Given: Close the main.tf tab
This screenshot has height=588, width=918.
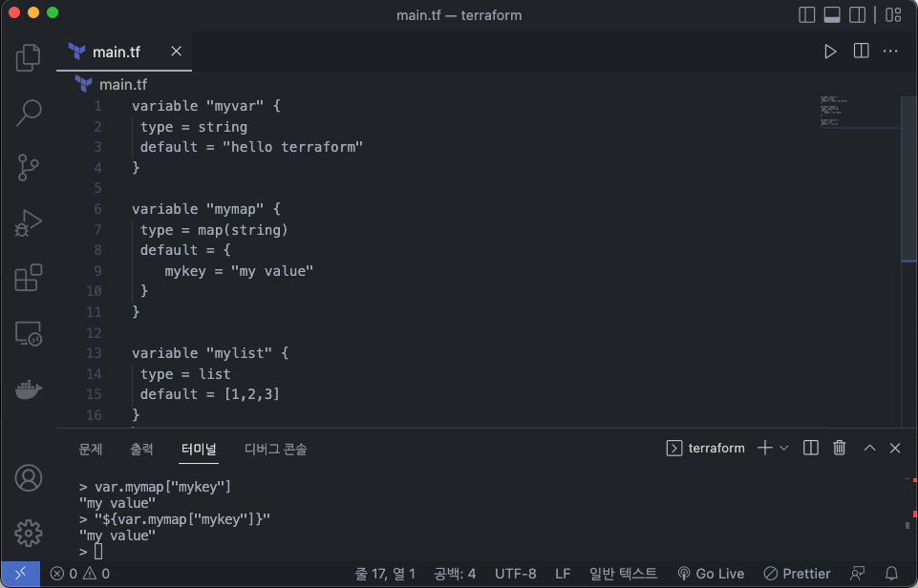Looking at the screenshot, I should (176, 52).
